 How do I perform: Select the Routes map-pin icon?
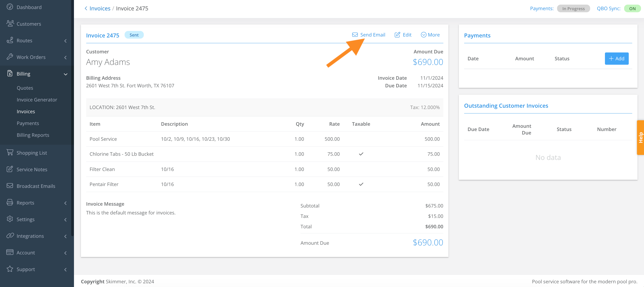coord(10,40)
